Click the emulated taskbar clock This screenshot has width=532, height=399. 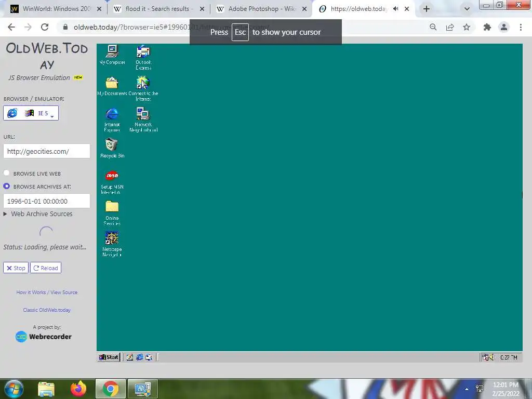click(509, 357)
